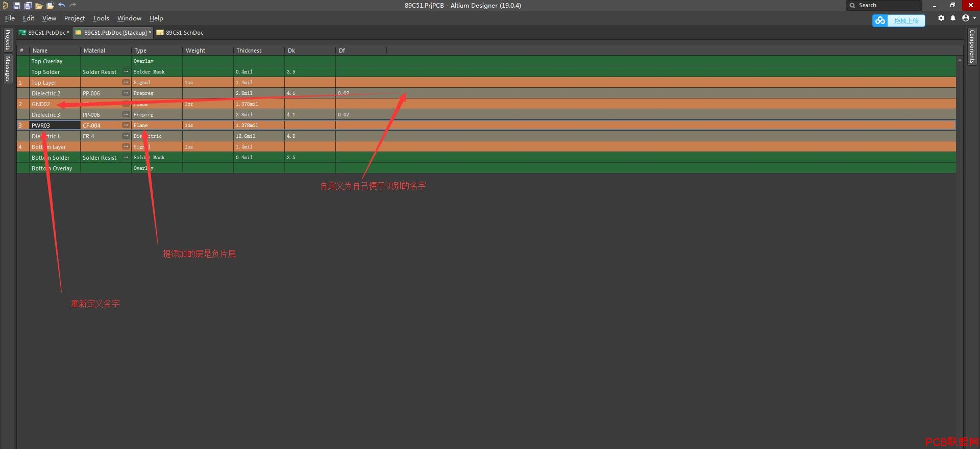Open material picker for Top Solder row
This screenshot has height=449, width=980.
(x=126, y=72)
